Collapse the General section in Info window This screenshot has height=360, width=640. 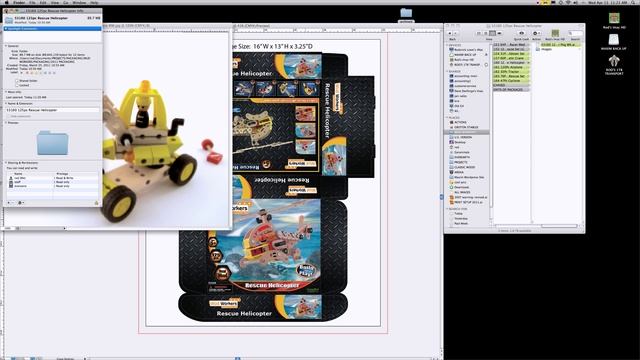6,46
